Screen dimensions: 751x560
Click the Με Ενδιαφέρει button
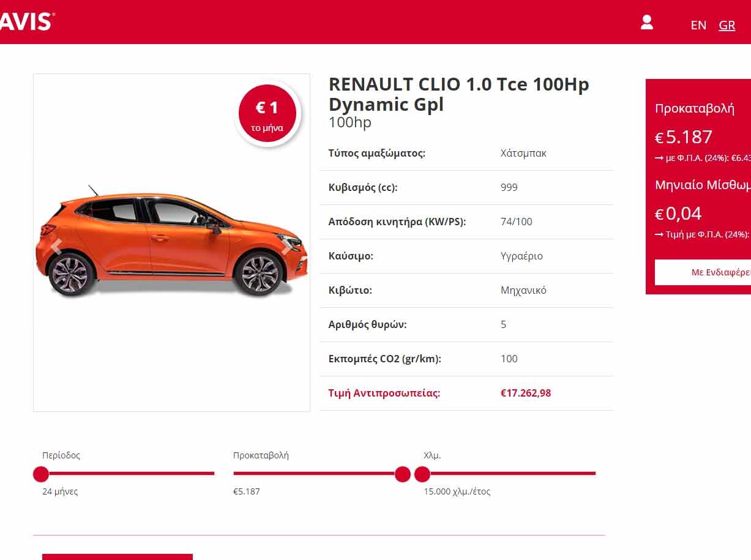703,272
